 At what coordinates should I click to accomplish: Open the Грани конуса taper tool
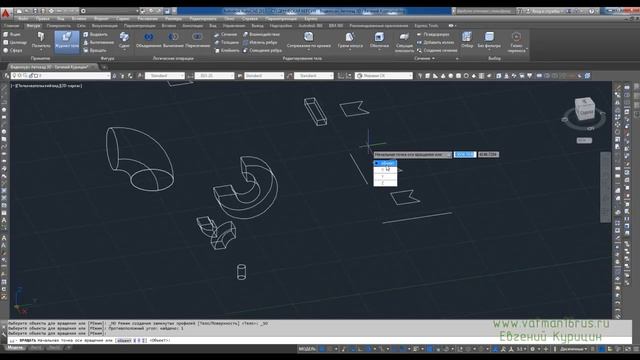(x=350, y=40)
